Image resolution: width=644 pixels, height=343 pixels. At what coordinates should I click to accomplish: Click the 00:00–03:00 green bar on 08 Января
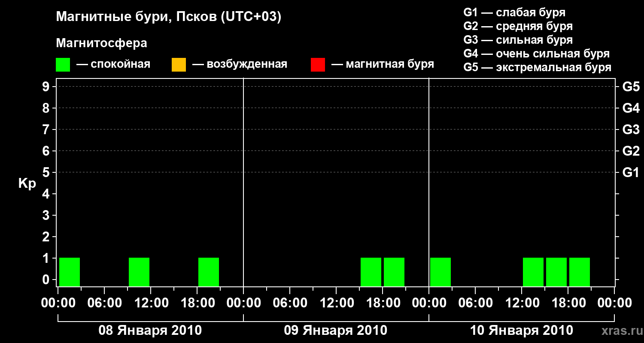(x=70, y=272)
